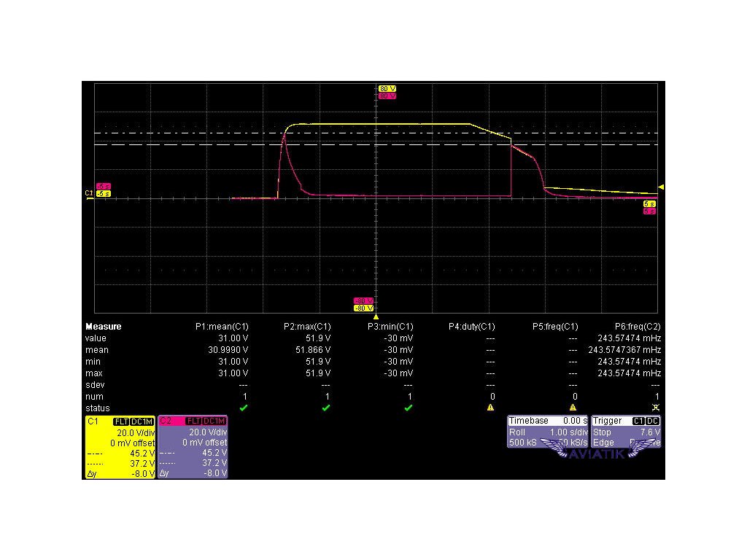The image size is (747, 560).
Task: Click the yellow trigger level arrow at right edge
Action: 661,187
